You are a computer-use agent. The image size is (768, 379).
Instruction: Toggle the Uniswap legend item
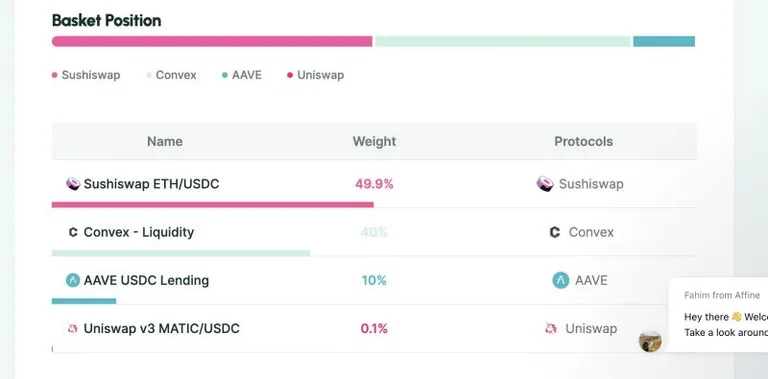pyautogui.click(x=316, y=75)
